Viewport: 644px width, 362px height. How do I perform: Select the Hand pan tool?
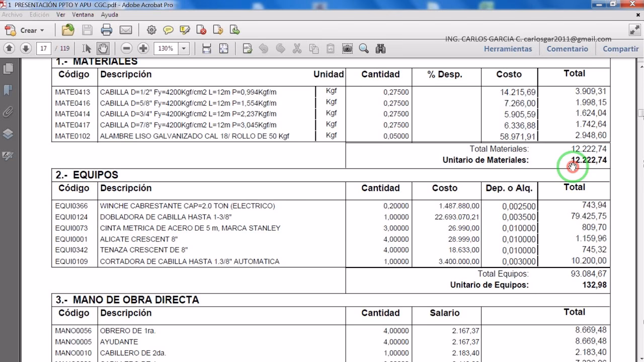tap(103, 48)
